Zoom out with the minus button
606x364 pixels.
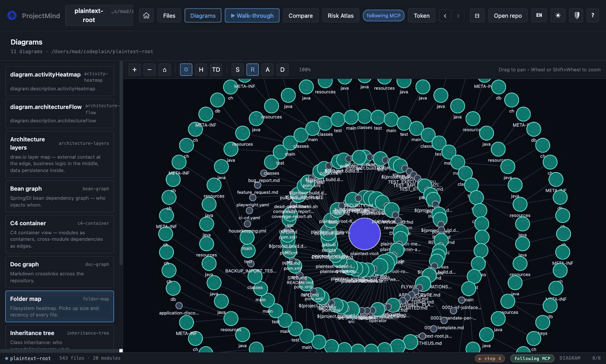149,70
